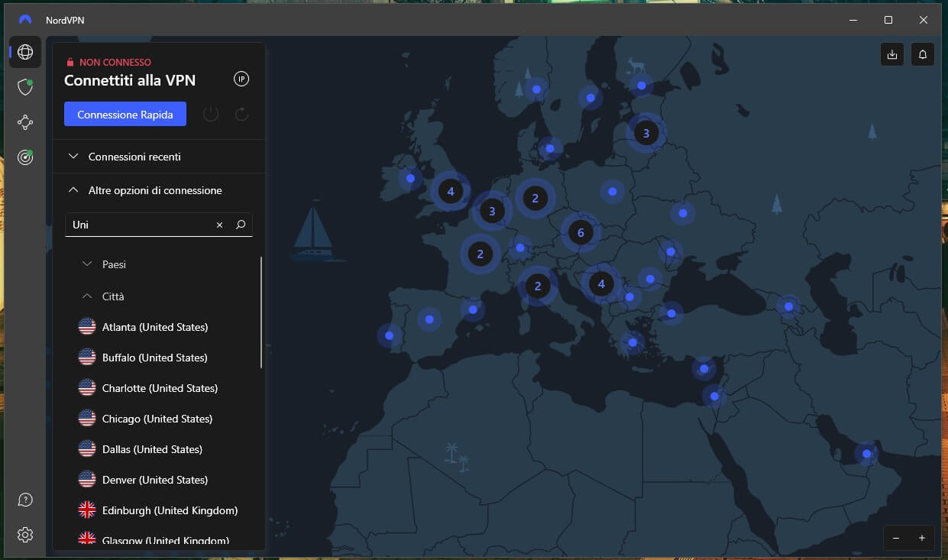Select the Turkey server pin
948x560 pixels.
[x=671, y=313]
